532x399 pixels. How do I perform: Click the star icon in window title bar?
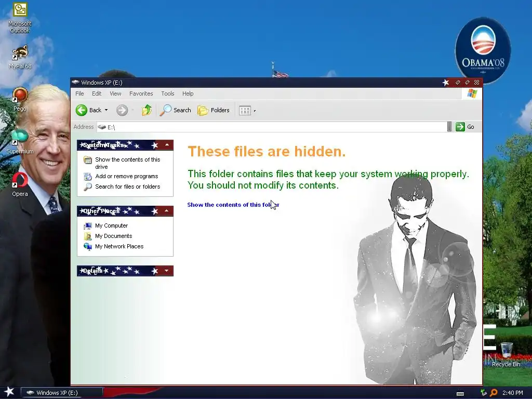445,83
